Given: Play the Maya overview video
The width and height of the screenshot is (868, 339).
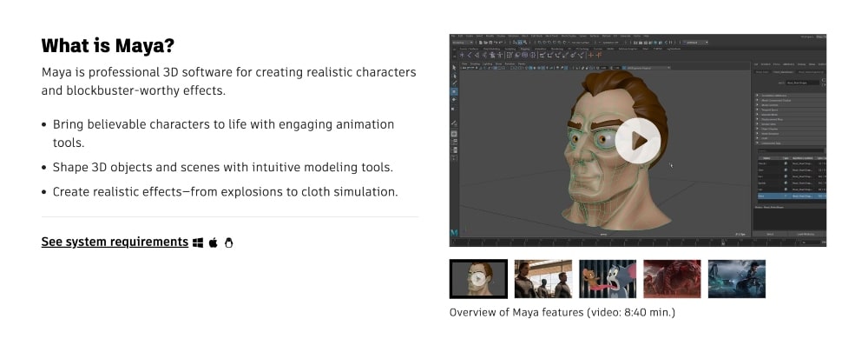Looking at the screenshot, I should click(638, 140).
